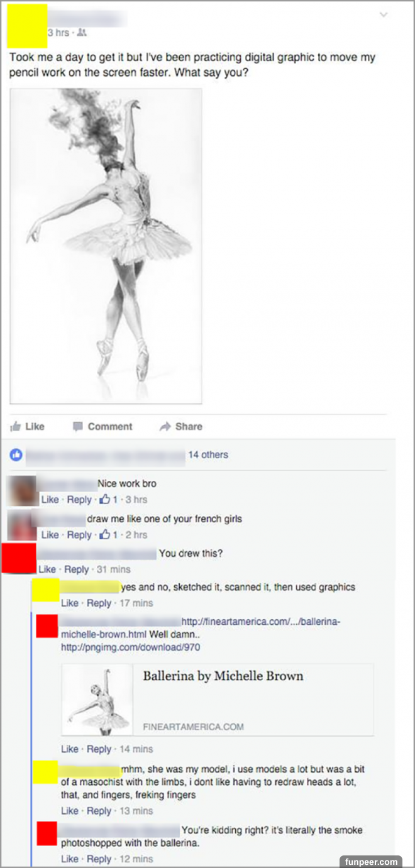Open the post options chevron menu
415x868 pixels.
pyautogui.click(x=384, y=14)
